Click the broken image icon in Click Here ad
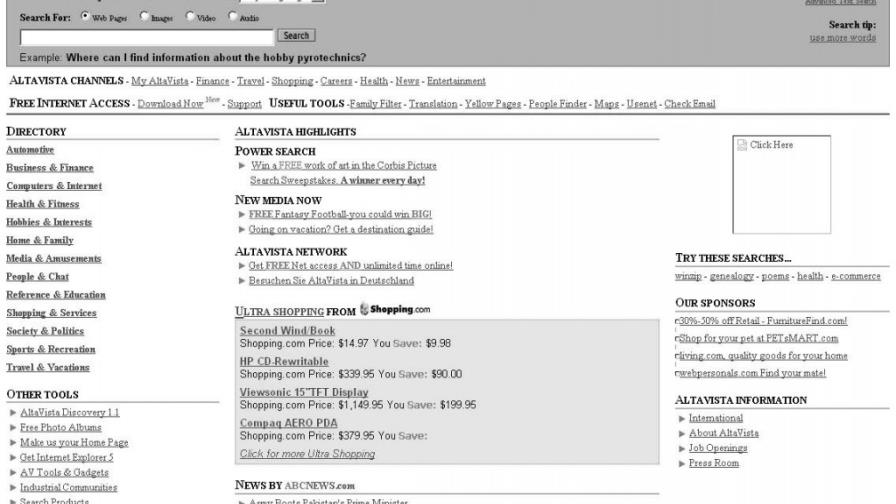Viewport: 896px width, 504px height. pyautogui.click(x=742, y=145)
